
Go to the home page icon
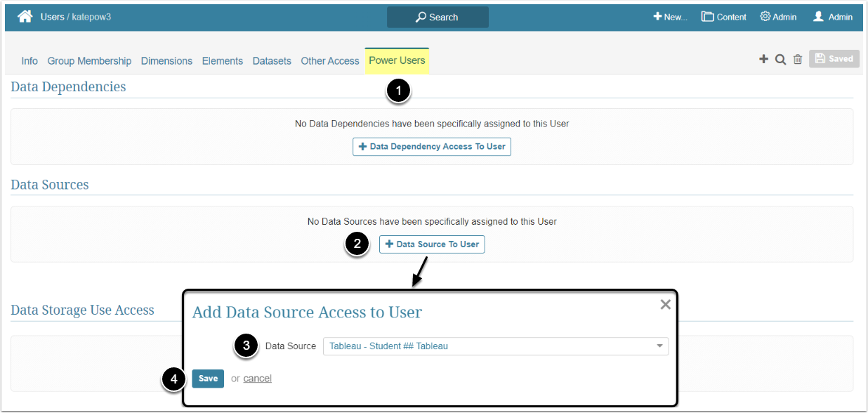(x=25, y=17)
